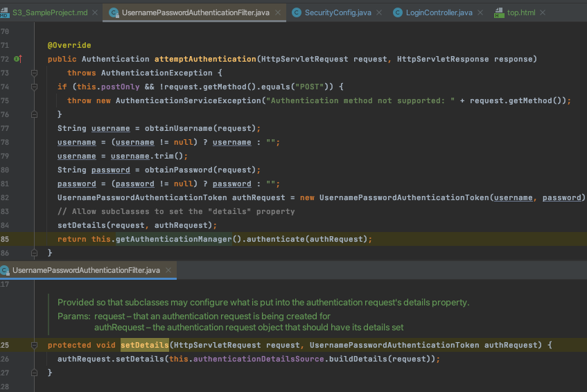Click the fold end marker on line 86

pyautogui.click(x=34, y=253)
